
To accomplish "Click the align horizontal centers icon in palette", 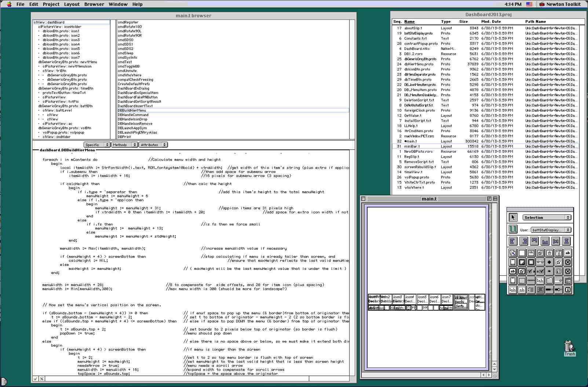I will point(566,241).
